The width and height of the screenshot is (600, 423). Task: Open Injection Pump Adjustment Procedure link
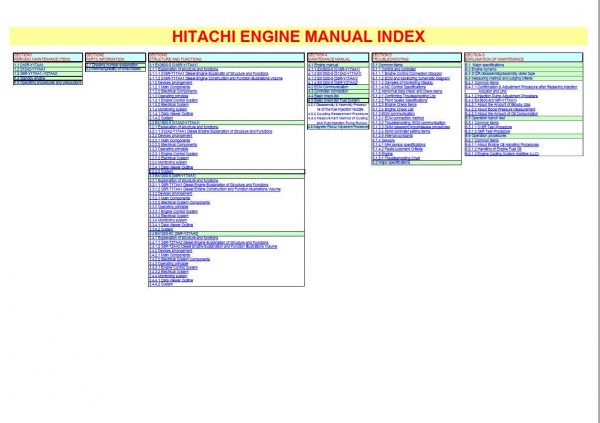click(501, 96)
